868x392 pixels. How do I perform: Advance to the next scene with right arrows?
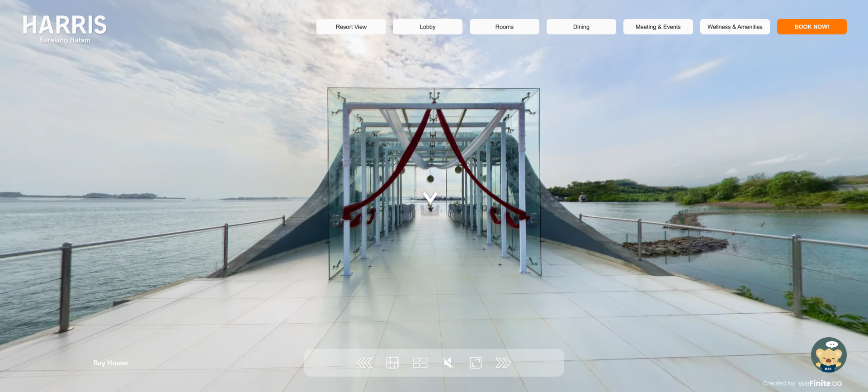coord(503,363)
